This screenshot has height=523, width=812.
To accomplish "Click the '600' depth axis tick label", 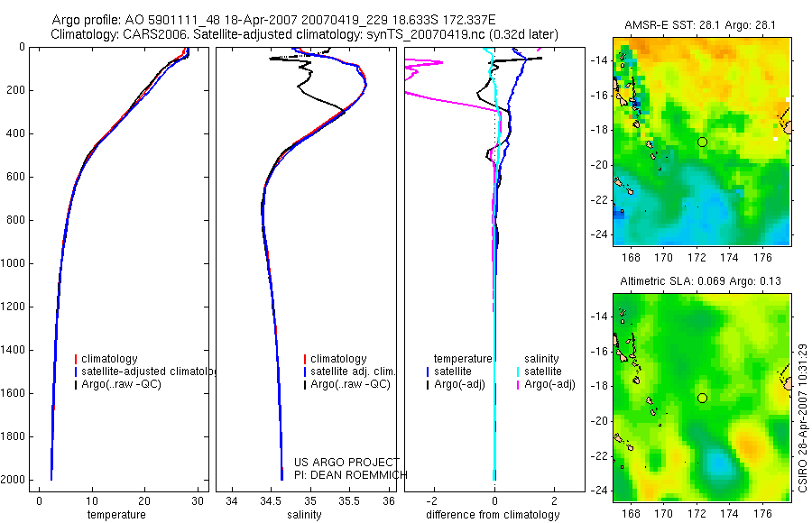I will pyautogui.click(x=15, y=177).
